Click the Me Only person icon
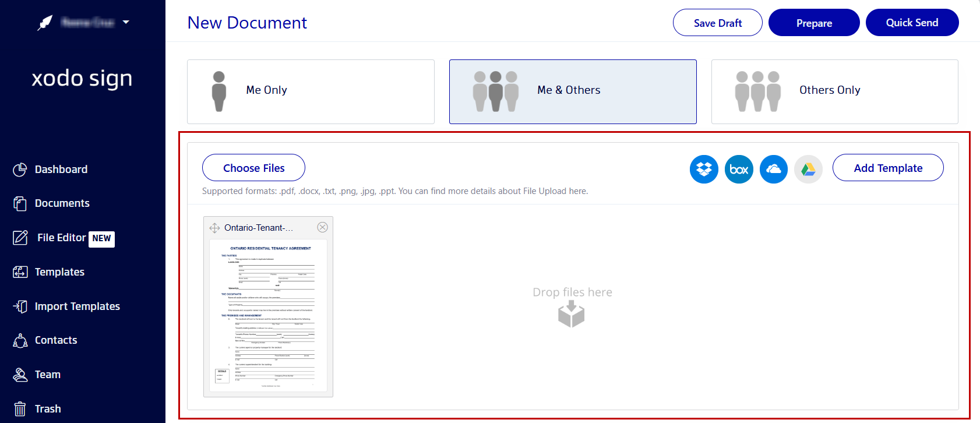 [x=219, y=91]
